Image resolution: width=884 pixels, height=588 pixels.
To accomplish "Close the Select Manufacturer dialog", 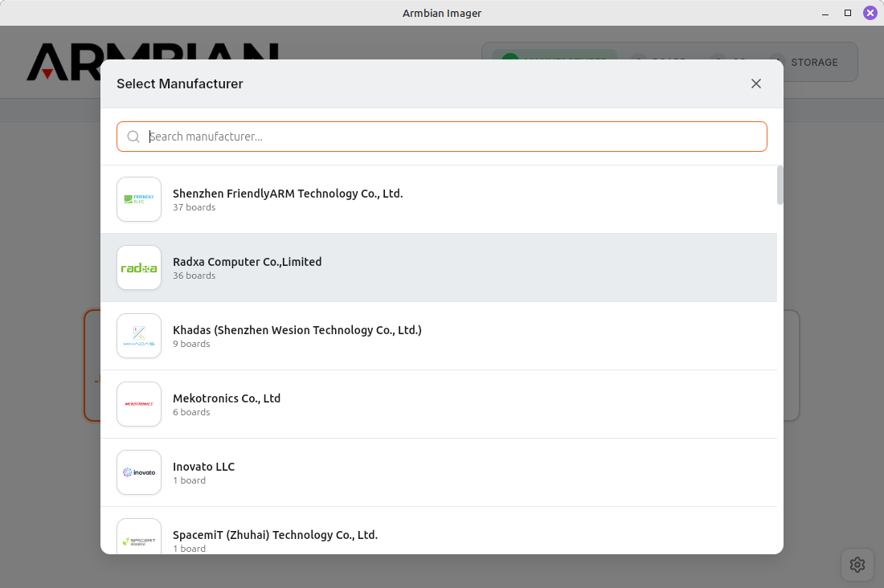I will coord(755,84).
